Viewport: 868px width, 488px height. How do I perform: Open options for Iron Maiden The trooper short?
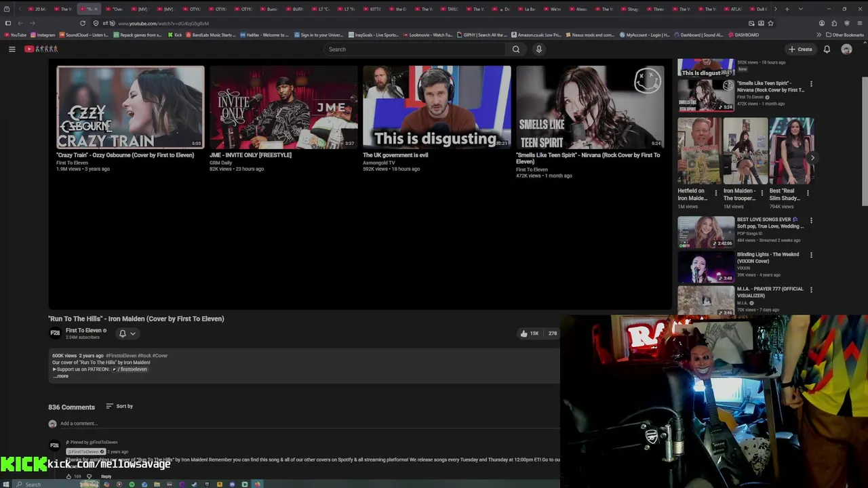[x=761, y=193]
